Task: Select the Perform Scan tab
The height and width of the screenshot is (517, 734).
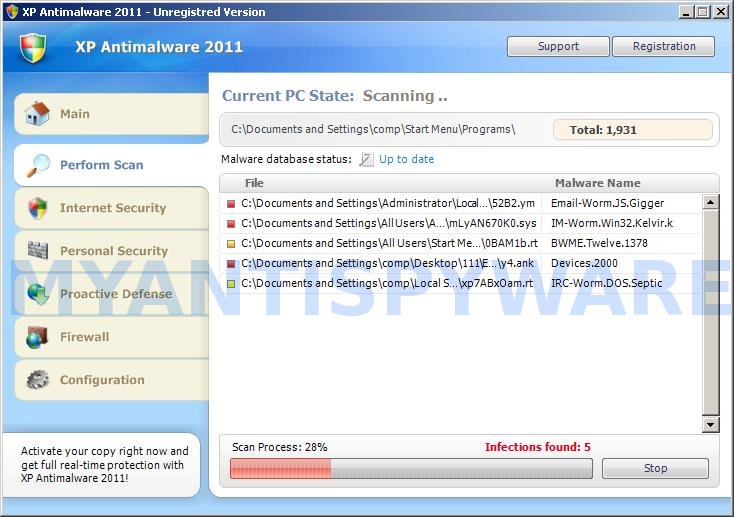Action: coord(111,165)
